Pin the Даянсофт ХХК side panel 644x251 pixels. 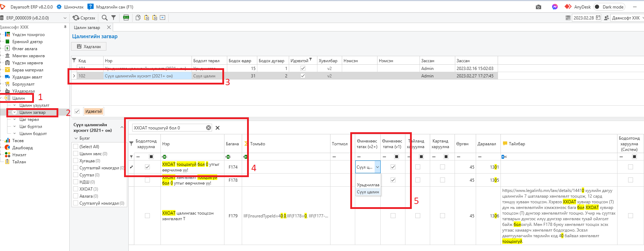click(x=65, y=27)
